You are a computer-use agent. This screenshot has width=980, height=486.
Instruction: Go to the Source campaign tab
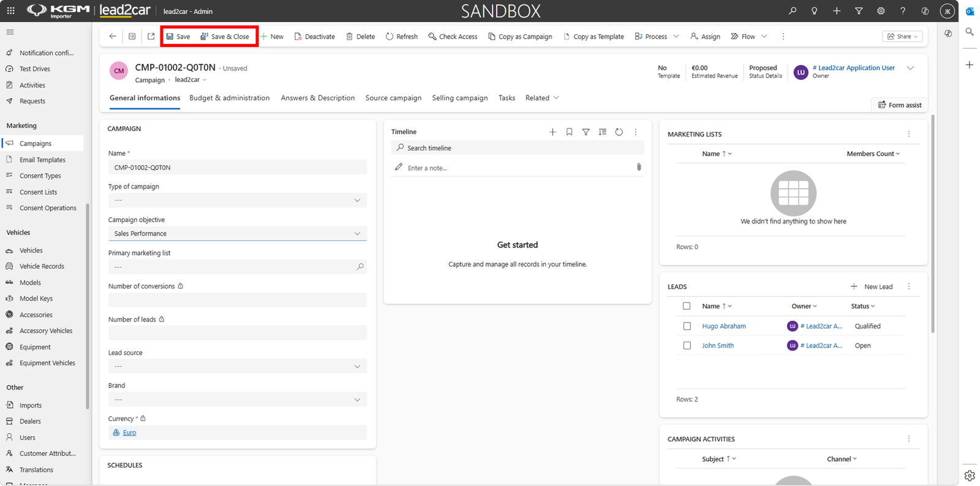point(393,98)
